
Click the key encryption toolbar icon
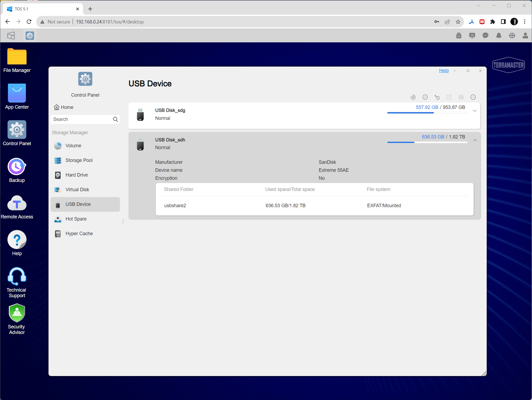pos(437,97)
